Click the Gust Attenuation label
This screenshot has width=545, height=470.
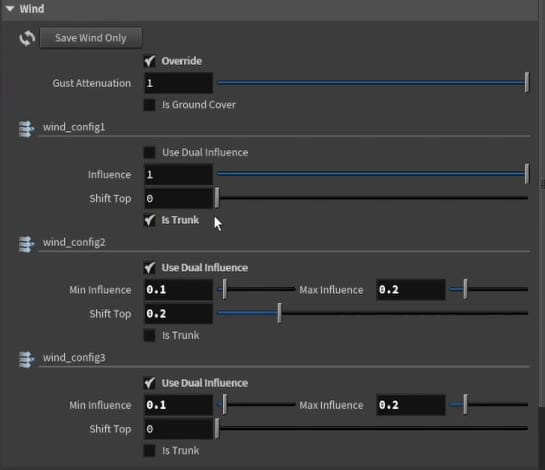pyautogui.click(x=92, y=83)
